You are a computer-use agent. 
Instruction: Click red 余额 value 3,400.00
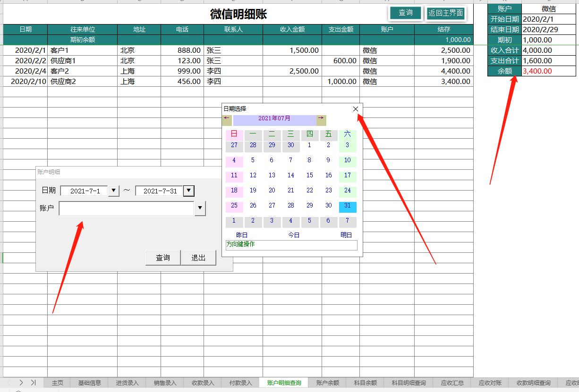(549, 71)
